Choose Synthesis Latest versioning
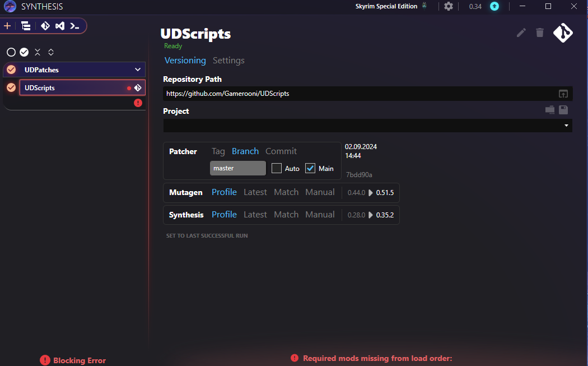Screen dimensions: 588x366 [255, 215]
